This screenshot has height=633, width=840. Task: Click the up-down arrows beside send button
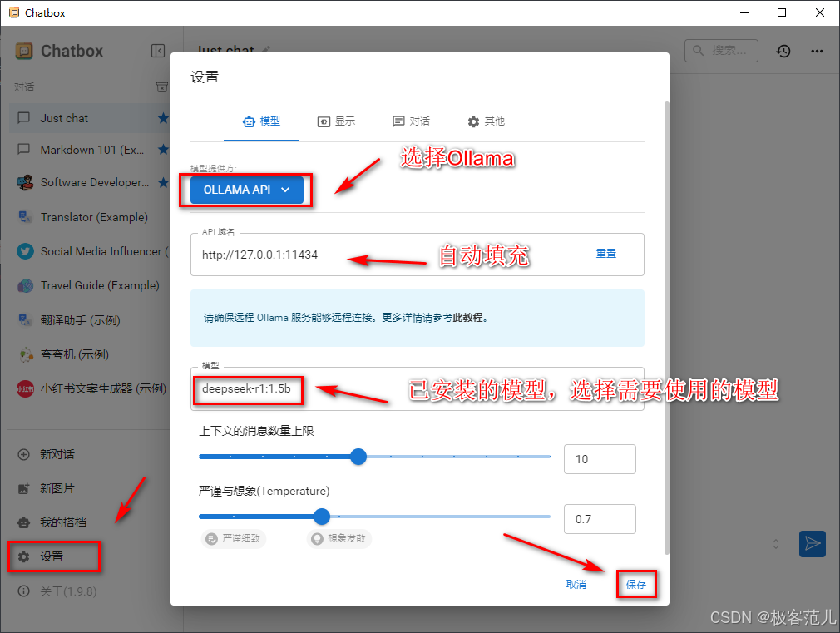[776, 544]
